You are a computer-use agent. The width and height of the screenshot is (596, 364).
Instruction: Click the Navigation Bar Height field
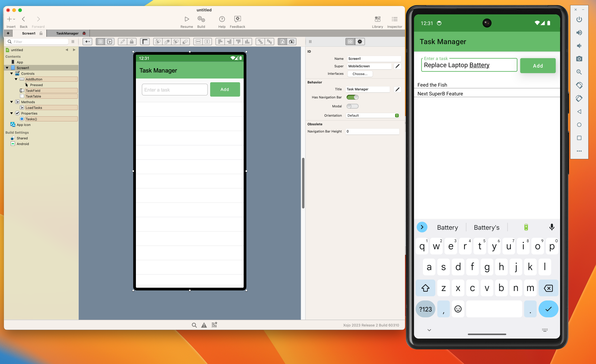pyautogui.click(x=372, y=131)
